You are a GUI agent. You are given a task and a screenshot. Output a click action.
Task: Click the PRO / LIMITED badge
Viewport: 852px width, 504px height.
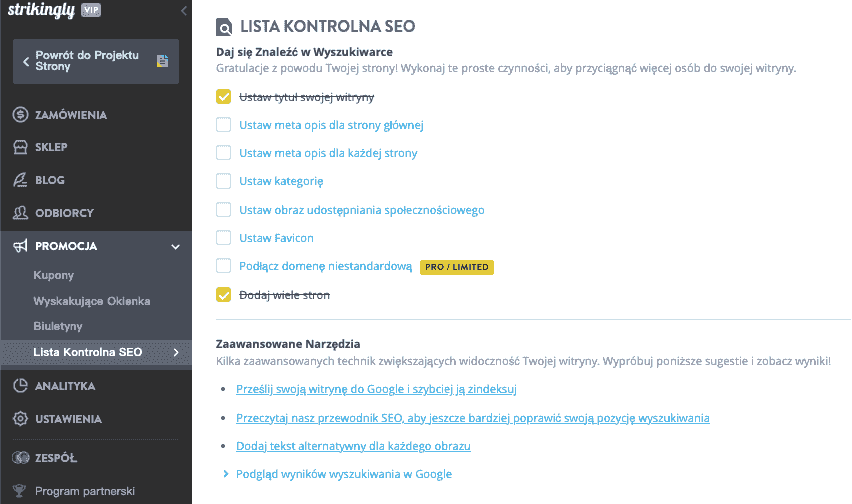pyautogui.click(x=456, y=267)
